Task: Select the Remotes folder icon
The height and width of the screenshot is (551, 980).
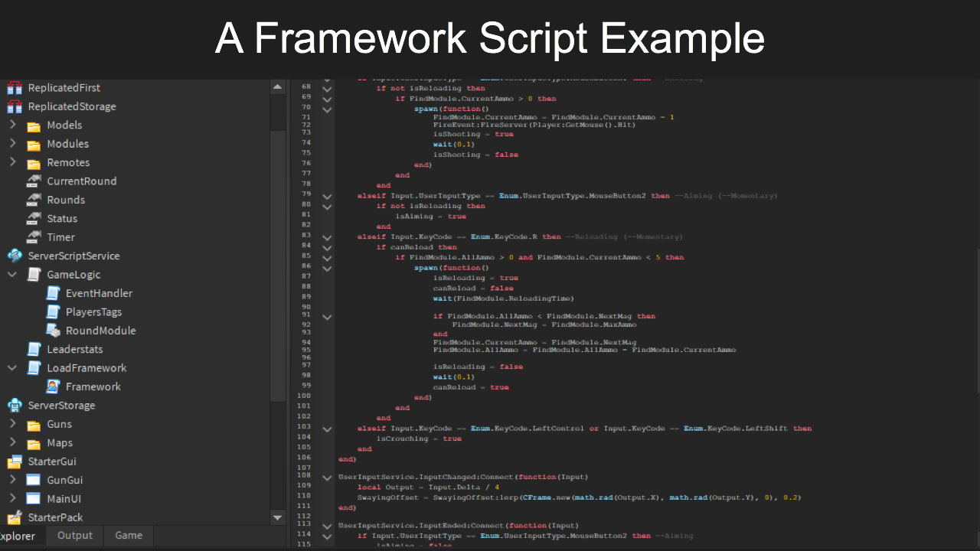Action: tap(34, 163)
